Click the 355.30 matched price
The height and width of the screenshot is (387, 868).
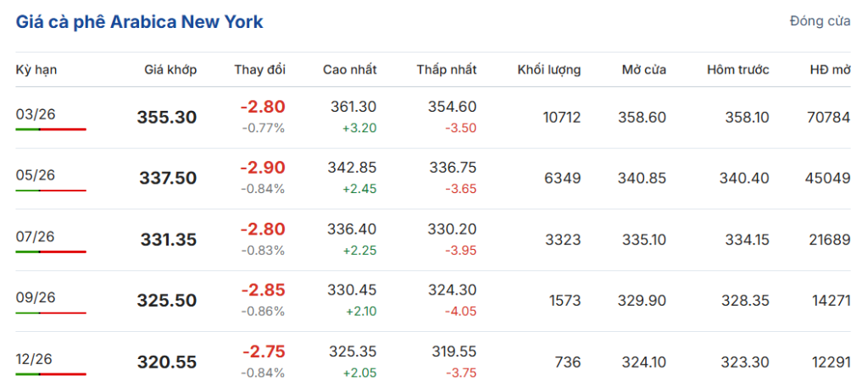[x=167, y=118]
